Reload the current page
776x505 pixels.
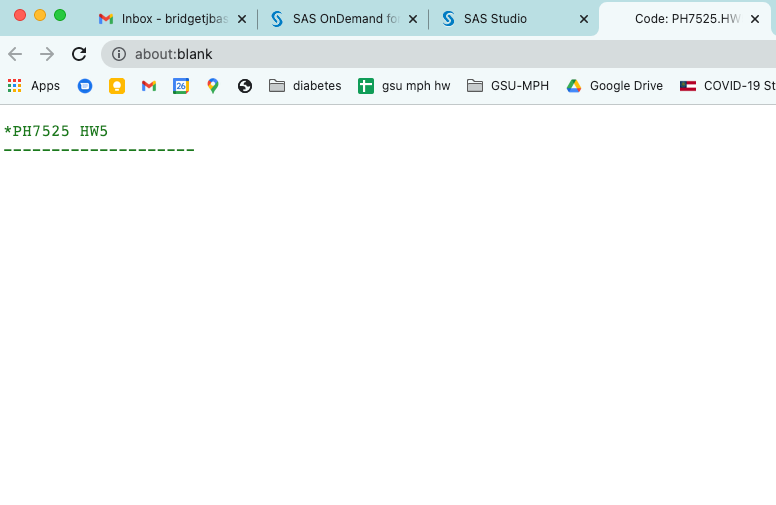tap(79, 54)
